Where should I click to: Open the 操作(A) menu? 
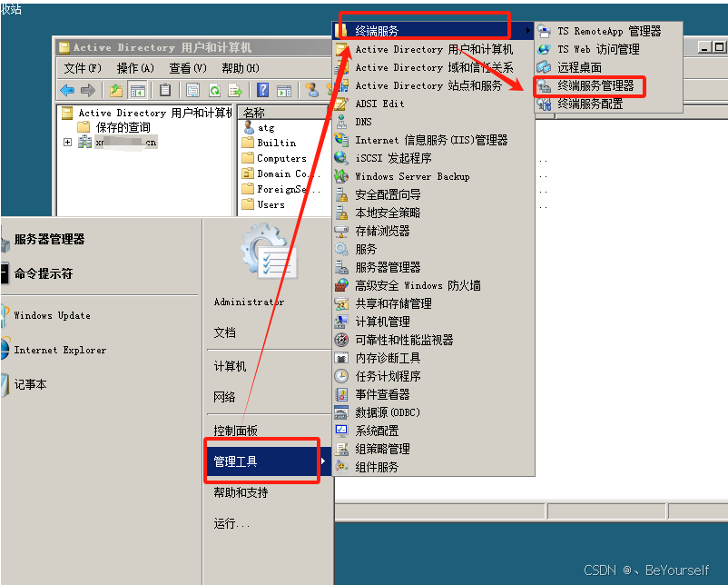pos(135,68)
